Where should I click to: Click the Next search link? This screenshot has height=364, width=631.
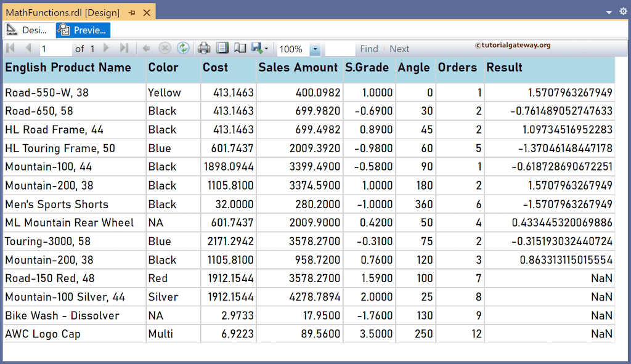click(399, 48)
